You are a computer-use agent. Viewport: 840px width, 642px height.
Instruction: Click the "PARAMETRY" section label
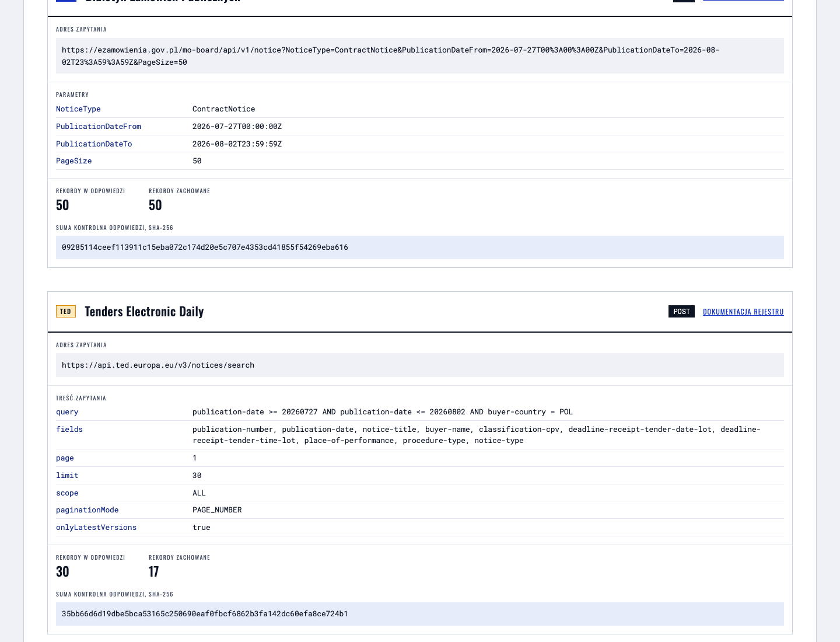(72, 95)
